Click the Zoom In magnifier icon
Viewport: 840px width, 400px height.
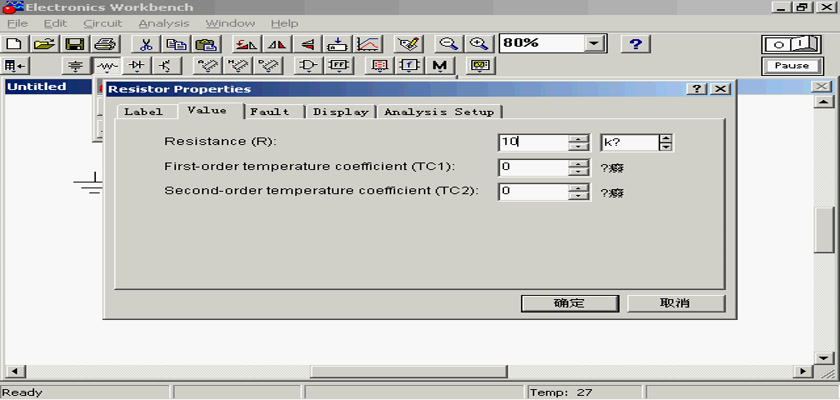pyautogui.click(x=480, y=44)
